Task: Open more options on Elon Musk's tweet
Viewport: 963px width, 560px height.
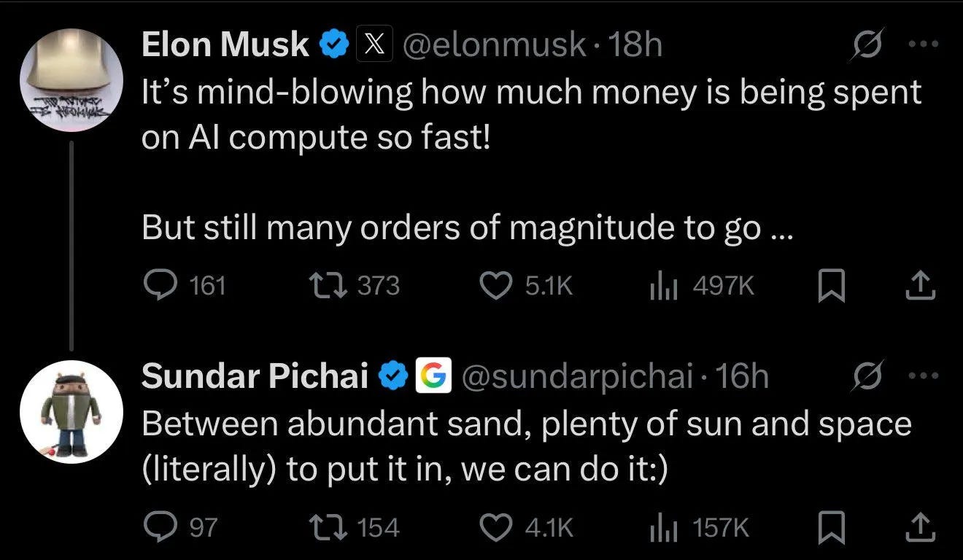Action: click(x=924, y=44)
